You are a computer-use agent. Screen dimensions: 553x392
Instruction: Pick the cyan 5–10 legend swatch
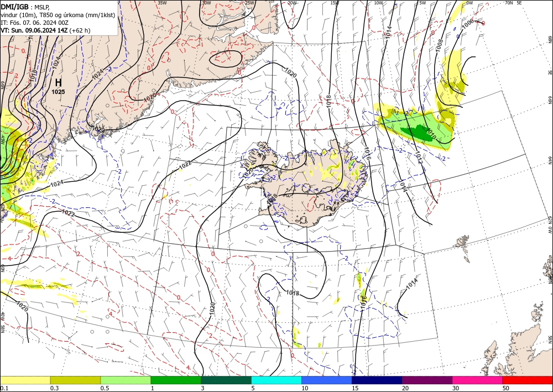[x=276, y=380]
